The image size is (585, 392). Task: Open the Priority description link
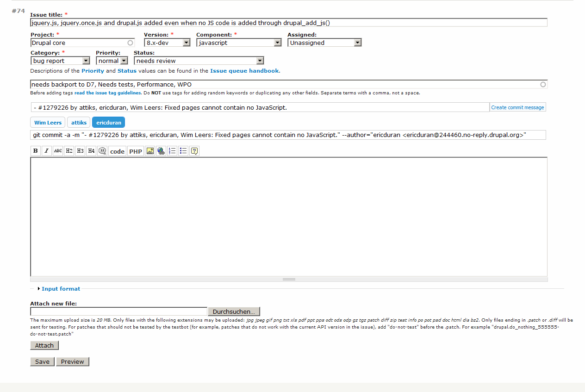[93, 71]
